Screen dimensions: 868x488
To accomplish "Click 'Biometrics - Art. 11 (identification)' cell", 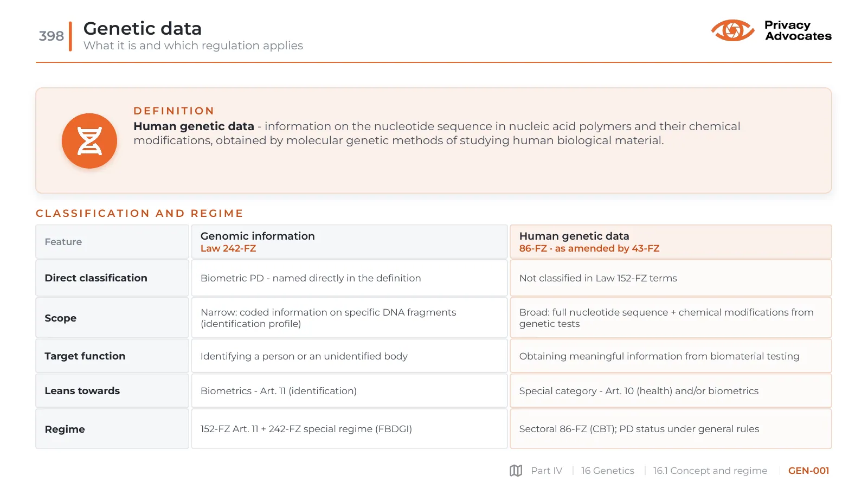I will tap(349, 390).
